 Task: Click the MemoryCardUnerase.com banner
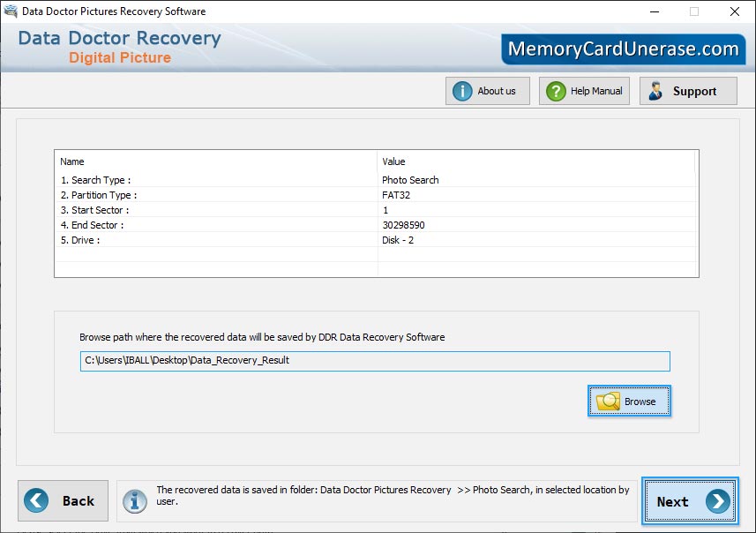pos(623,49)
